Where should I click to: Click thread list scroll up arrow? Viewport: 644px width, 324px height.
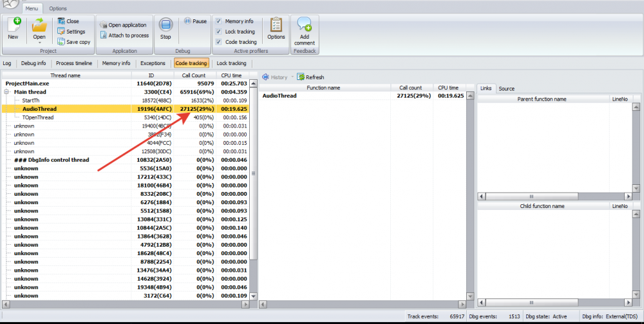click(253, 83)
